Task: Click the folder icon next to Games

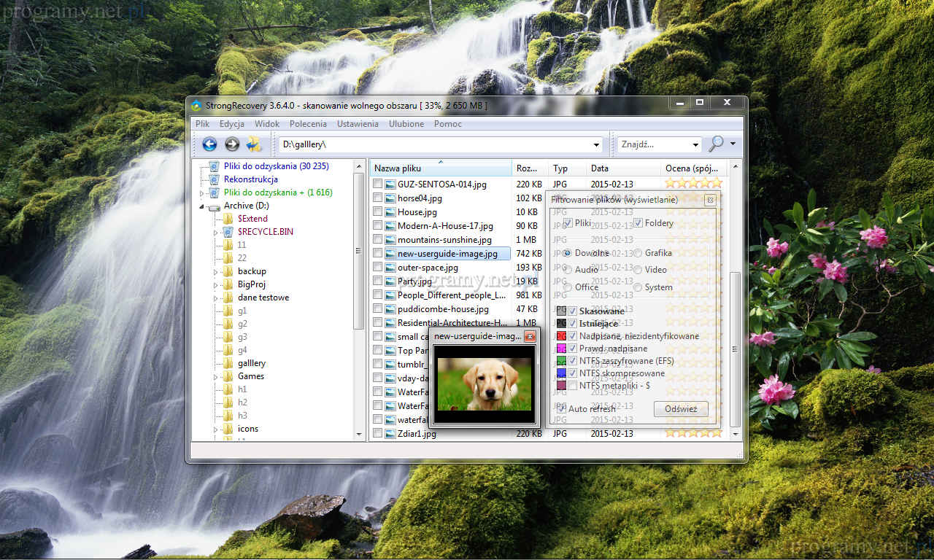Action: pyautogui.click(x=228, y=376)
